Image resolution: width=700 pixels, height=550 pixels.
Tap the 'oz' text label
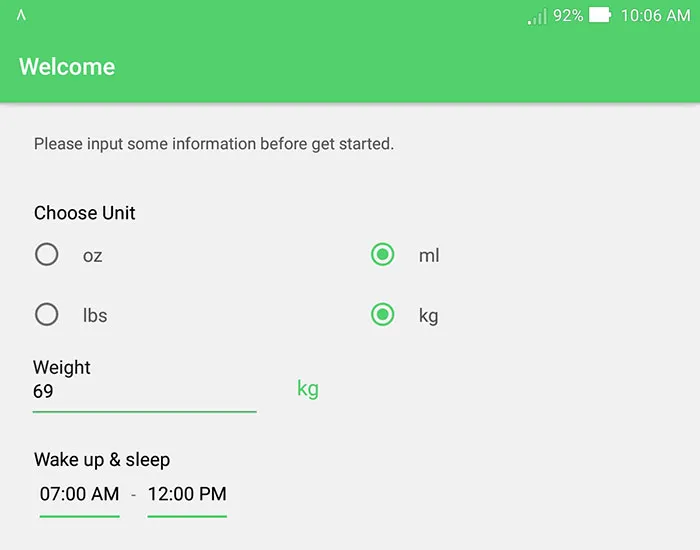(93, 256)
